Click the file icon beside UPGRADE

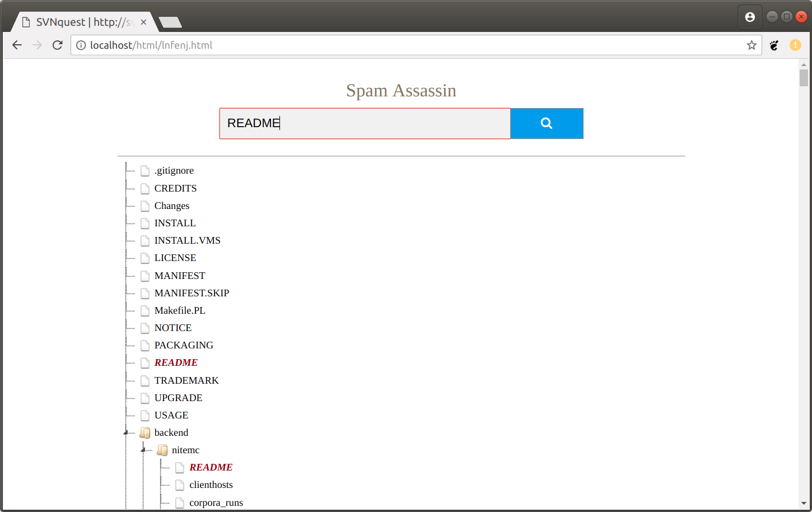click(x=145, y=398)
